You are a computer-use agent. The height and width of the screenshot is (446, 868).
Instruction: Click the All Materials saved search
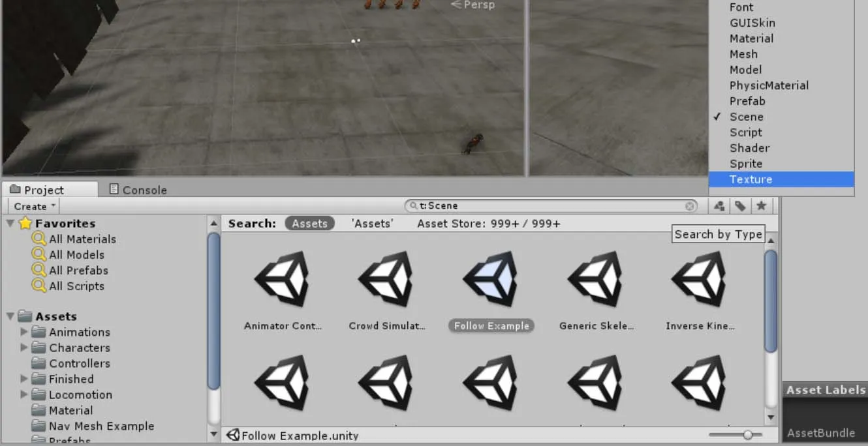click(x=82, y=239)
